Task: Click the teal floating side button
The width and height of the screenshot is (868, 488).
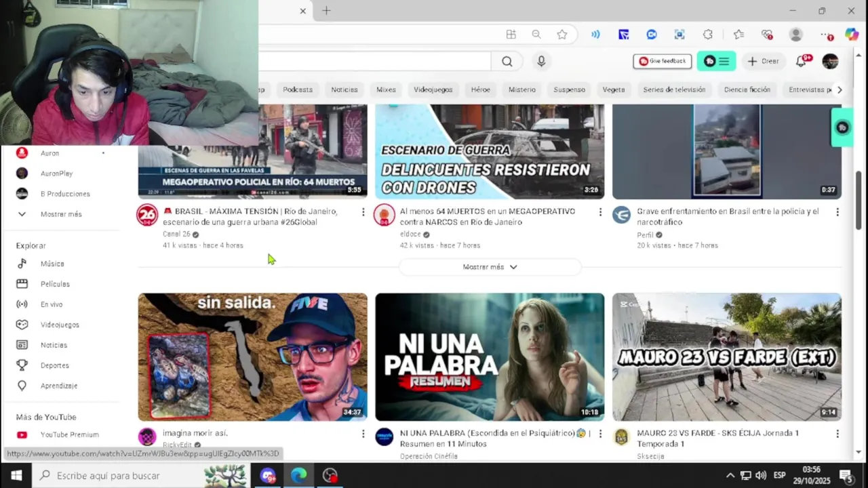Action: click(842, 127)
